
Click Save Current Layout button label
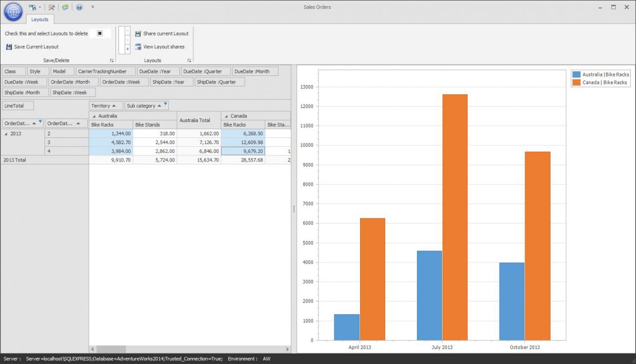tap(36, 47)
